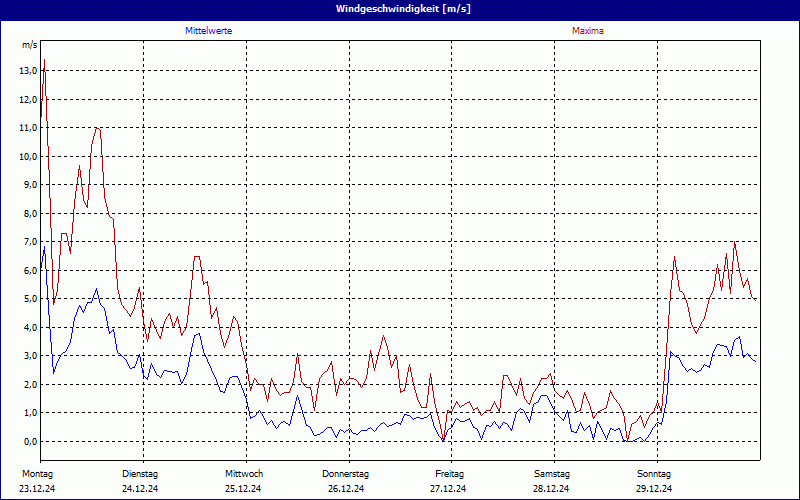Click the 3,0 y-axis value
This screenshot has width=800, height=500.
click(30, 356)
